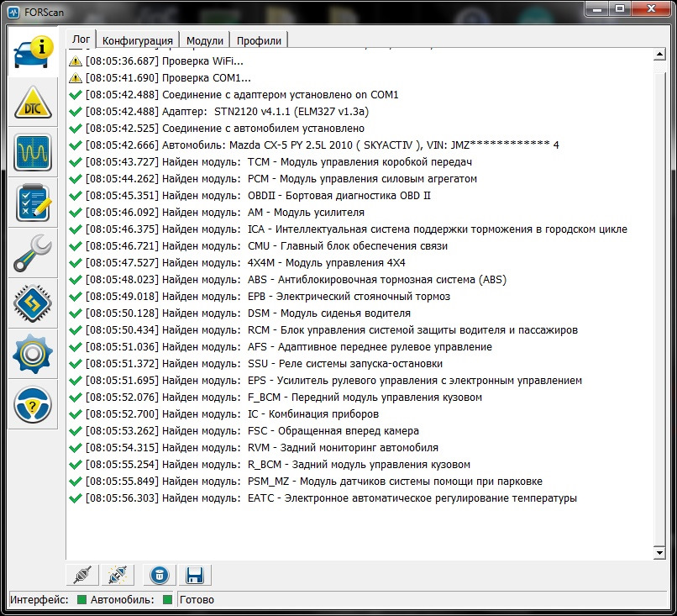Click the FORScan title bar app icon
The image size is (677, 616).
pyautogui.click(x=13, y=12)
